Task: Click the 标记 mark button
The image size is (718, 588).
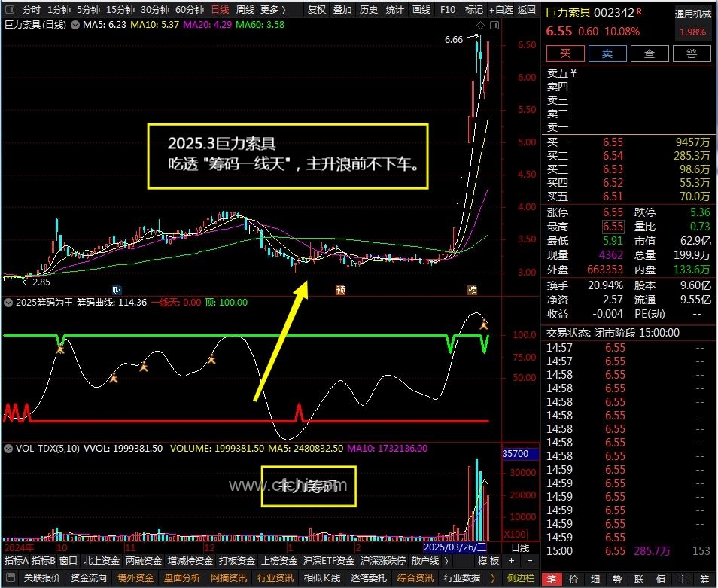Action: 473,10
